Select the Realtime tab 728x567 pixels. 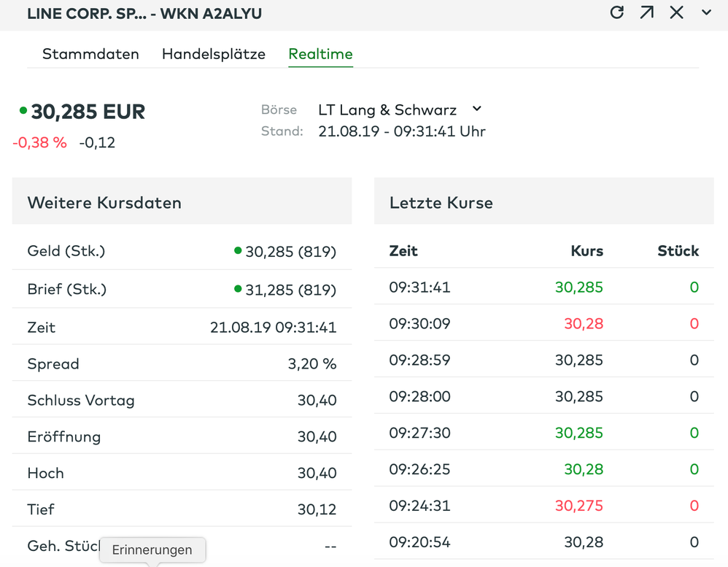click(320, 54)
